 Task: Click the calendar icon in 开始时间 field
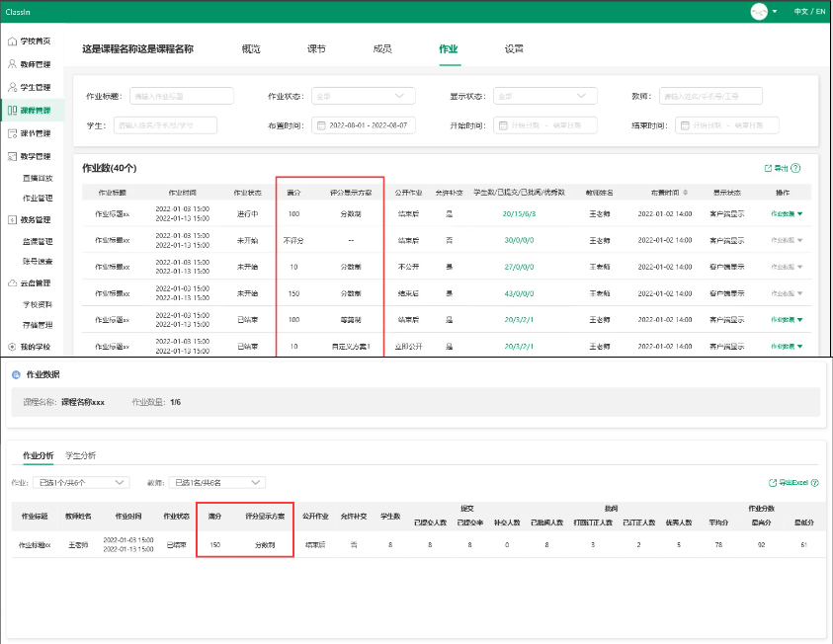pos(503,125)
